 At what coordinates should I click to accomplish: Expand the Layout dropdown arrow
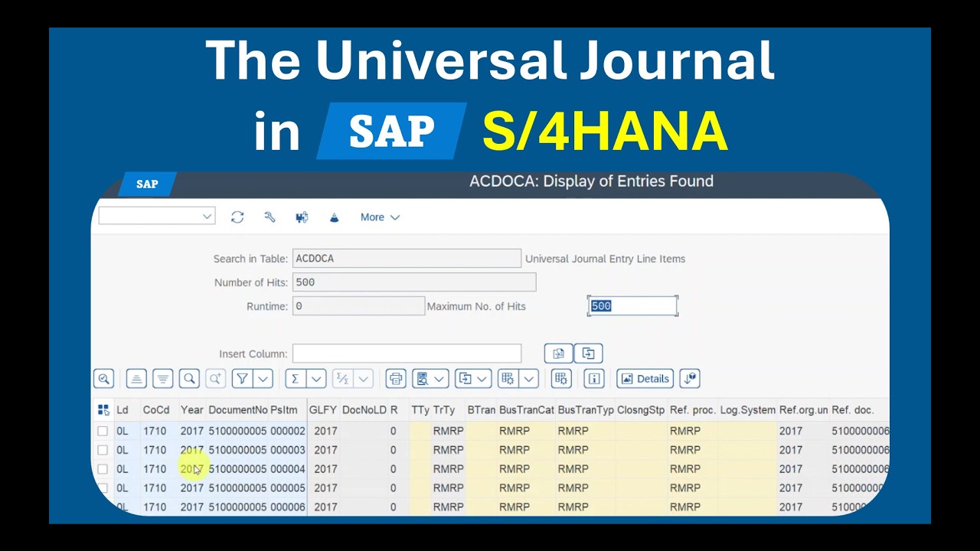[528, 378]
